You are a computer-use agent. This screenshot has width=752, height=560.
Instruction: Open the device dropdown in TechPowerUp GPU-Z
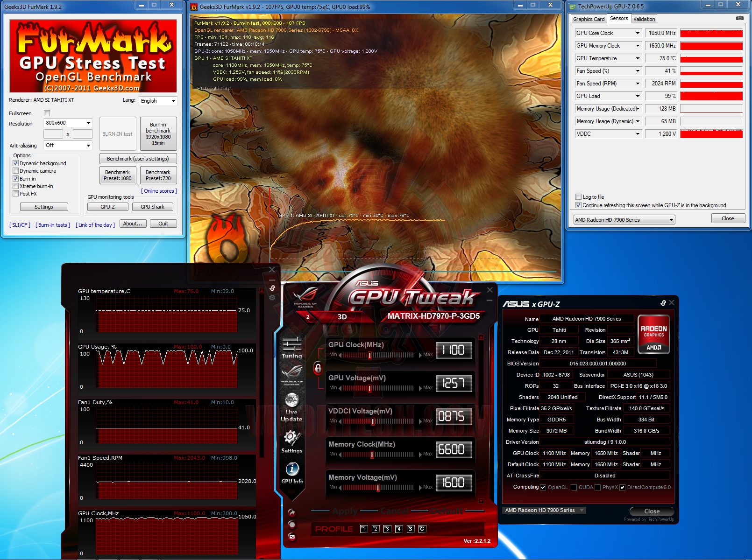click(x=624, y=220)
